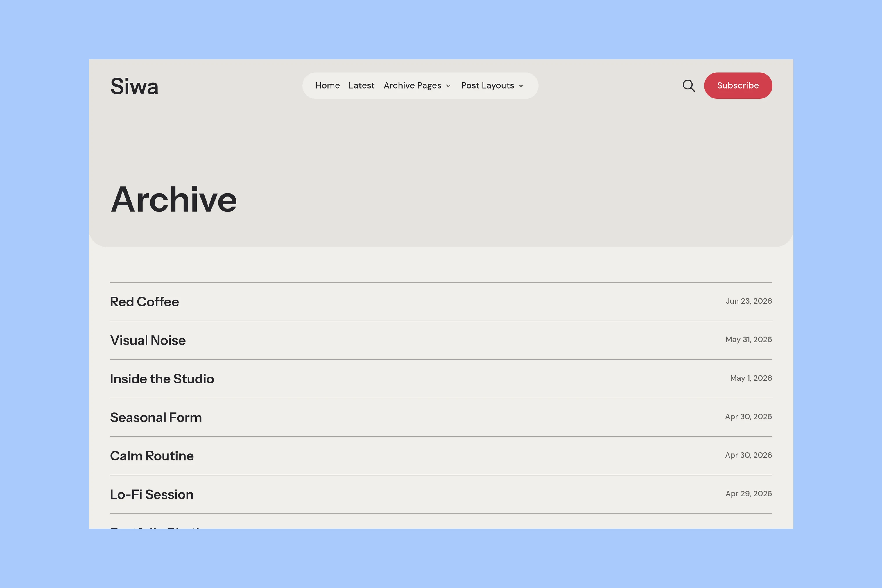Viewport: 882px width, 588px height.
Task: Click the May 31, 2026 date
Action: tap(748, 340)
